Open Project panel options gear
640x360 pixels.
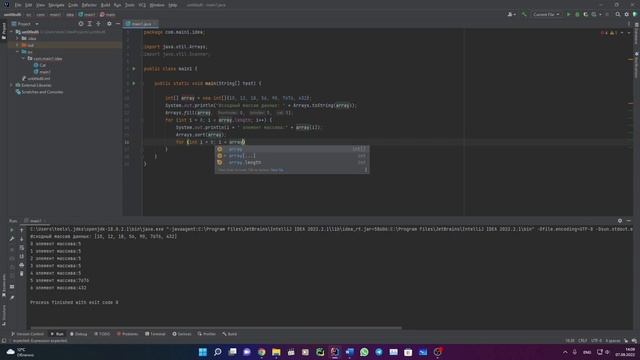pos(109,24)
